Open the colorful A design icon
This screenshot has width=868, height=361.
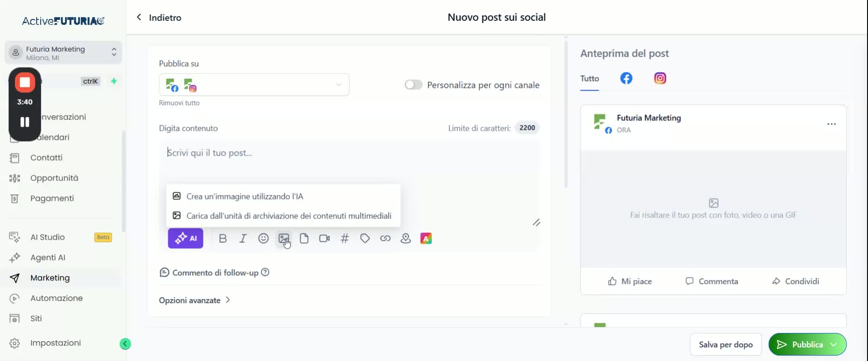[x=426, y=238]
